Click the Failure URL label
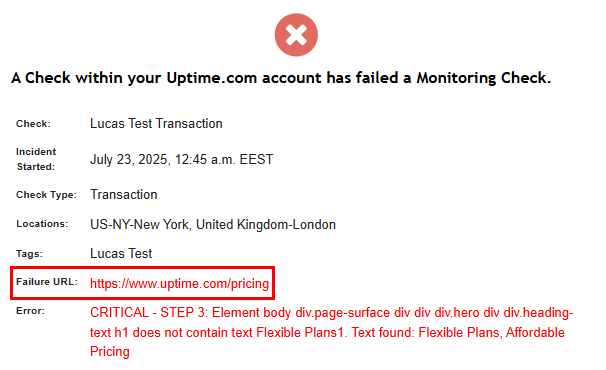This screenshot has width=606, height=370. 47,282
